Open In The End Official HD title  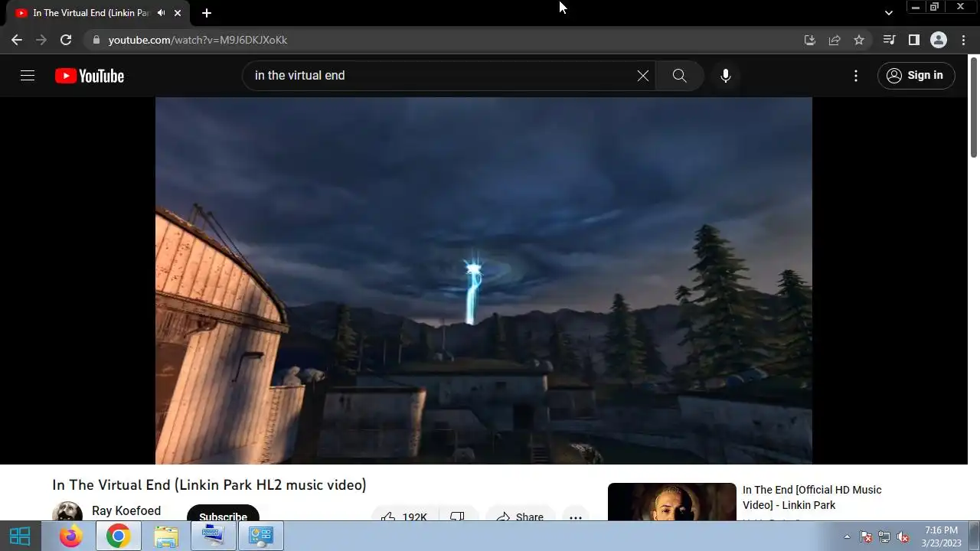812,497
